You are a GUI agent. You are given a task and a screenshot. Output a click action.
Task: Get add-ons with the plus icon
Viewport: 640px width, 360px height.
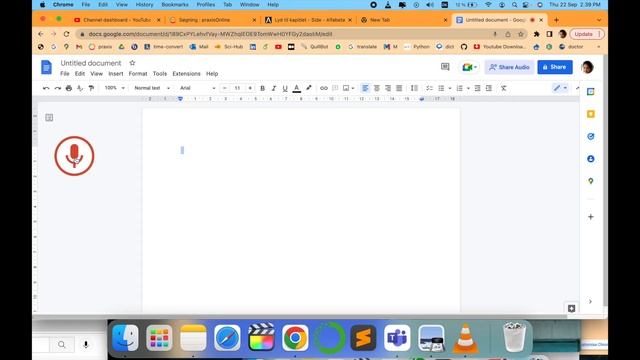591,217
